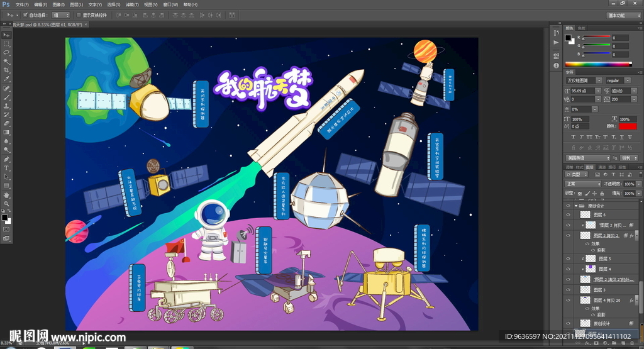
Task: Select the Path Selection tool
Action: [x=6, y=177]
